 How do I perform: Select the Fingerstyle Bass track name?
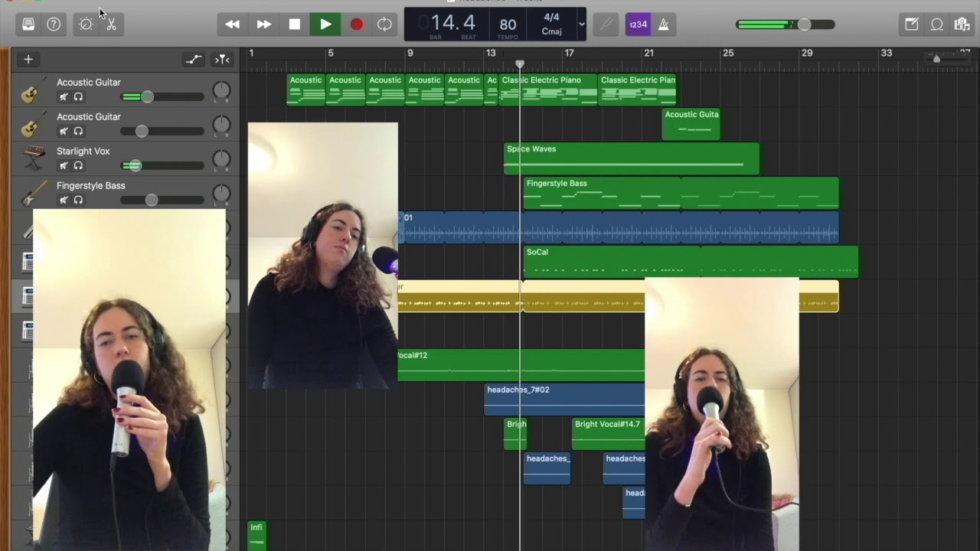coord(91,186)
